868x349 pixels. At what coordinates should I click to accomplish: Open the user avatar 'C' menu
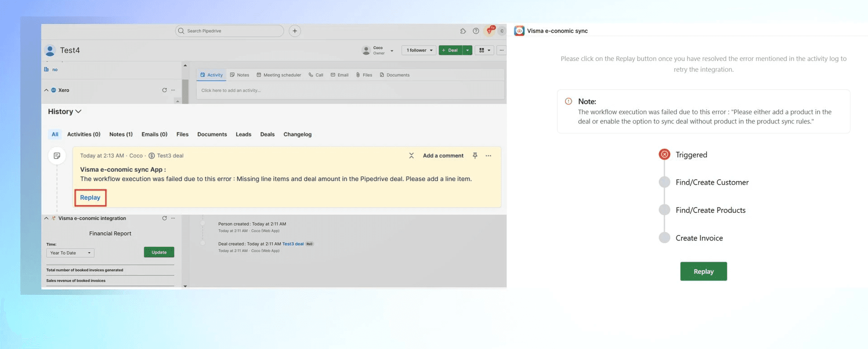(502, 31)
